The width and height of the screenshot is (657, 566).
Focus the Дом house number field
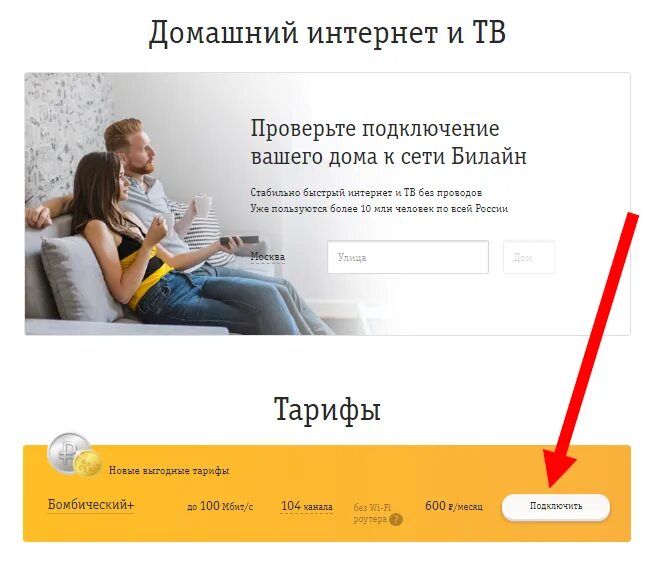[529, 257]
